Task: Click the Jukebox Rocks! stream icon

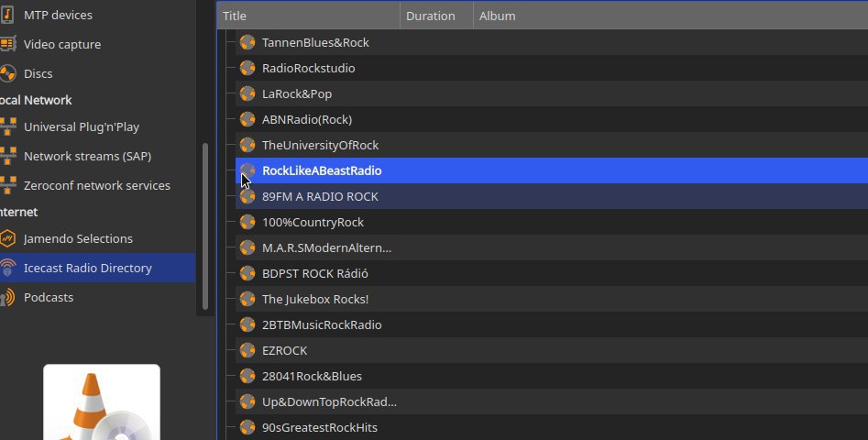Action: (247, 299)
